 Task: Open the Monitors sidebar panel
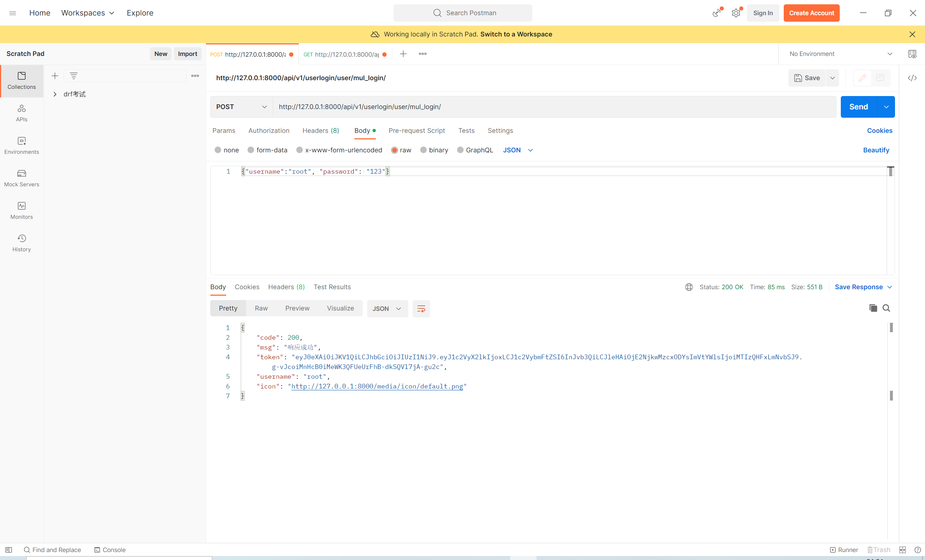tap(21, 210)
